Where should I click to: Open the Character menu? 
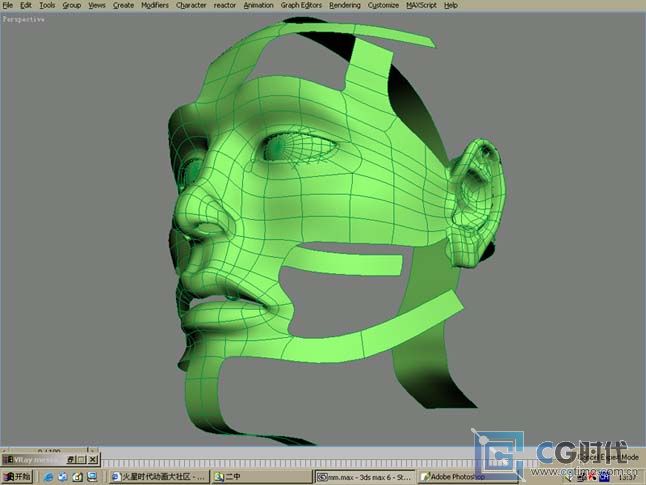(191, 5)
